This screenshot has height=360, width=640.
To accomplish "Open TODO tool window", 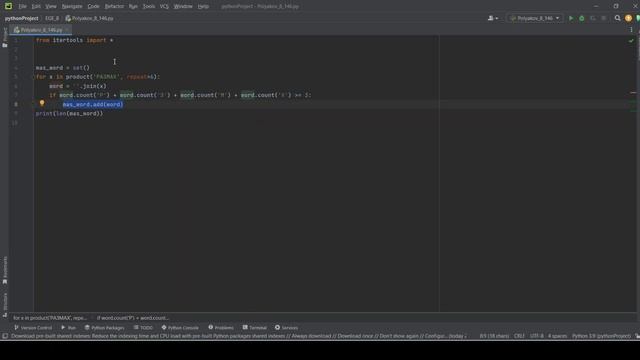I will click(x=143, y=328).
